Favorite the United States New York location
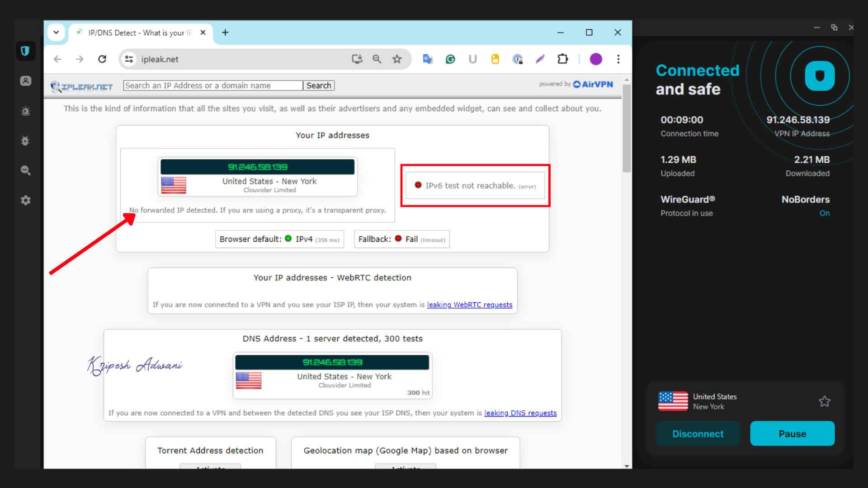The image size is (868, 488). click(824, 401)
